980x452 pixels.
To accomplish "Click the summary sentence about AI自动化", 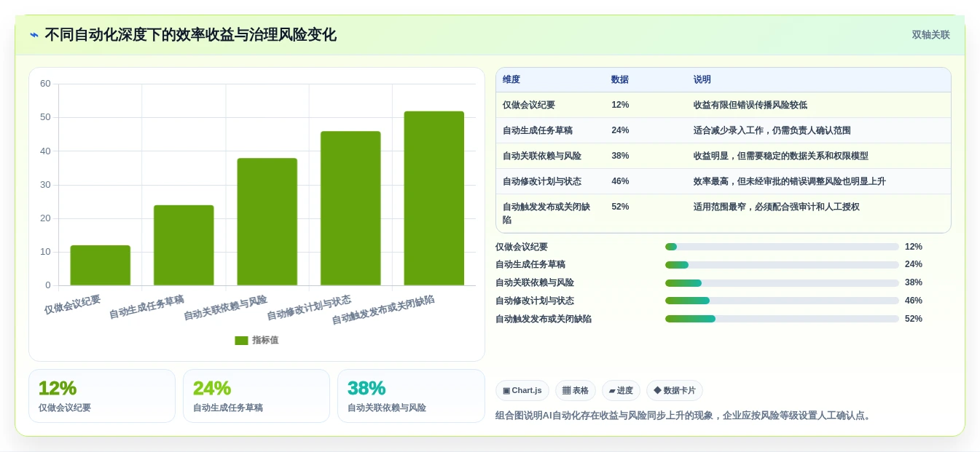I will (684, 416).
